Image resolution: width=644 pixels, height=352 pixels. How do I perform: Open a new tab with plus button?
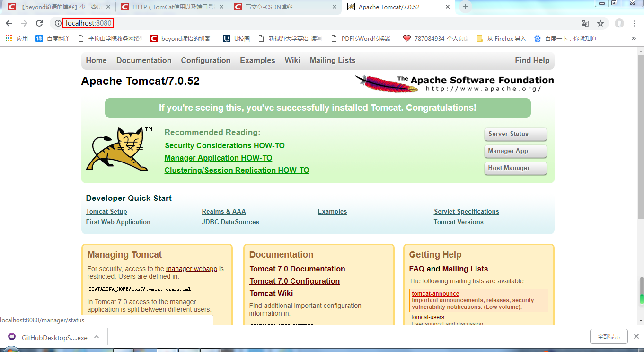[466, 7]
